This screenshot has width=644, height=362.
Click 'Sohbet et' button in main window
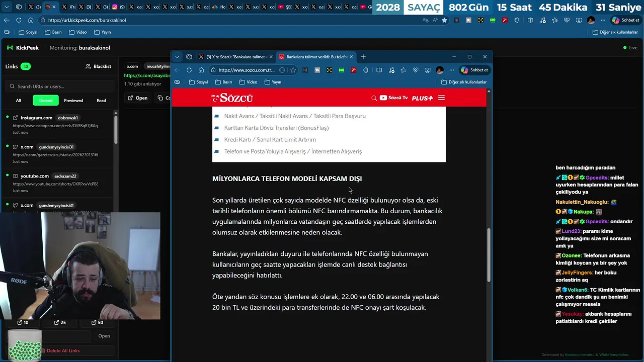click(x=625, y=20)
